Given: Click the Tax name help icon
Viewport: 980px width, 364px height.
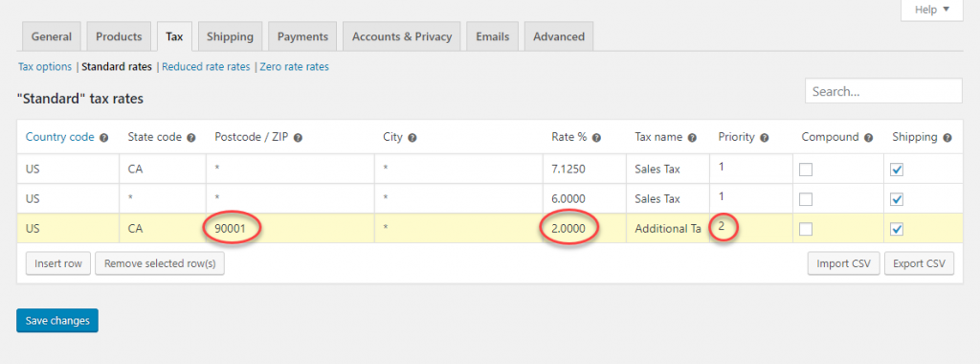Looking at the screenshot, I should [x=693, y=138].
